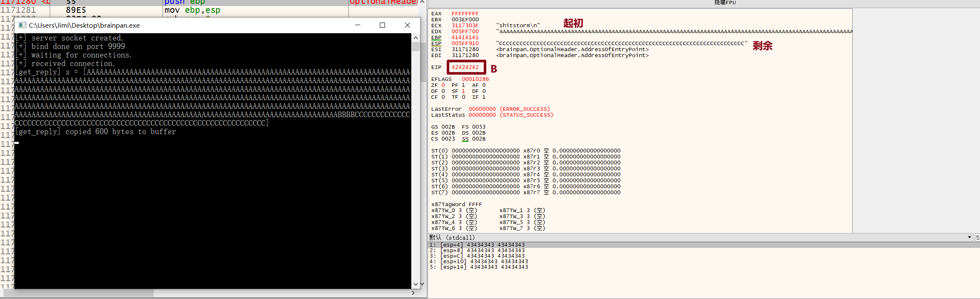Maximize the brainpan.exe console window
980x299 pixels.
tap(382, 25)
